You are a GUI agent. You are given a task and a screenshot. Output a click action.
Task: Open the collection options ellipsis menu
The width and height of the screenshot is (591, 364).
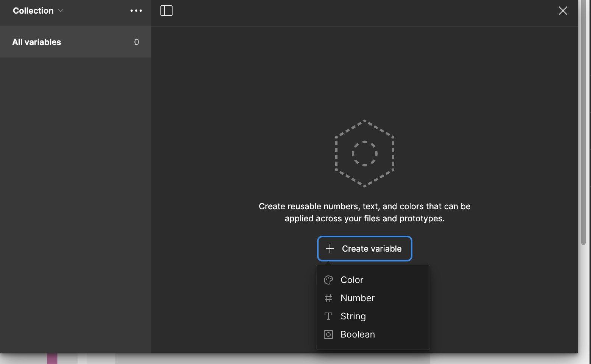136,11
